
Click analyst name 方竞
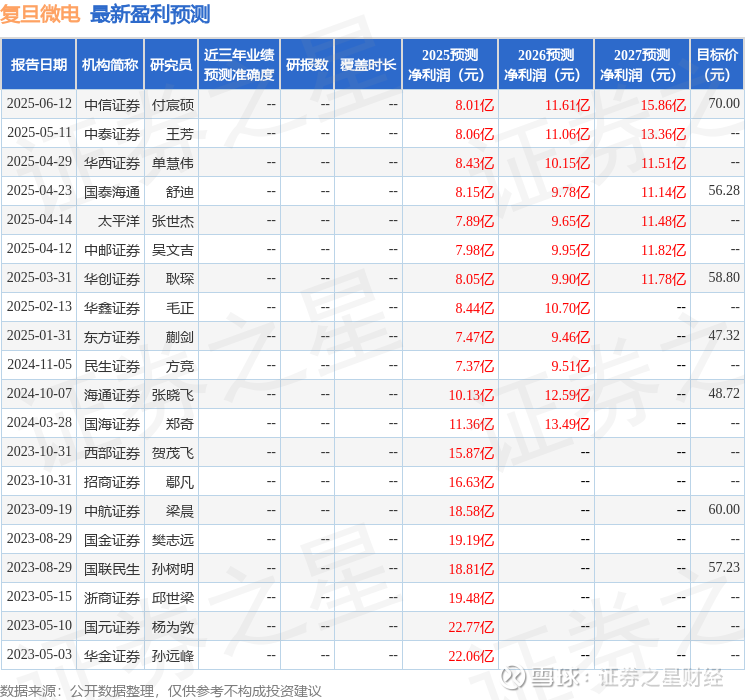pos(180,366)
